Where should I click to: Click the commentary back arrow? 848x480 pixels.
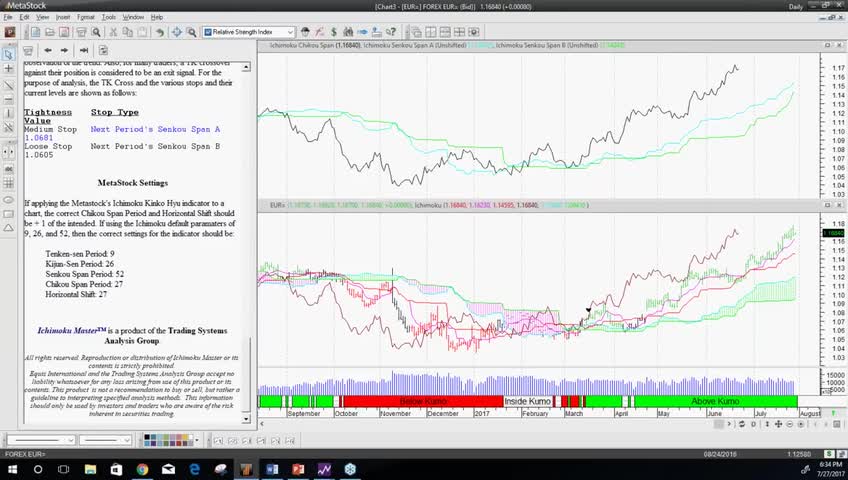click(48, 50)
